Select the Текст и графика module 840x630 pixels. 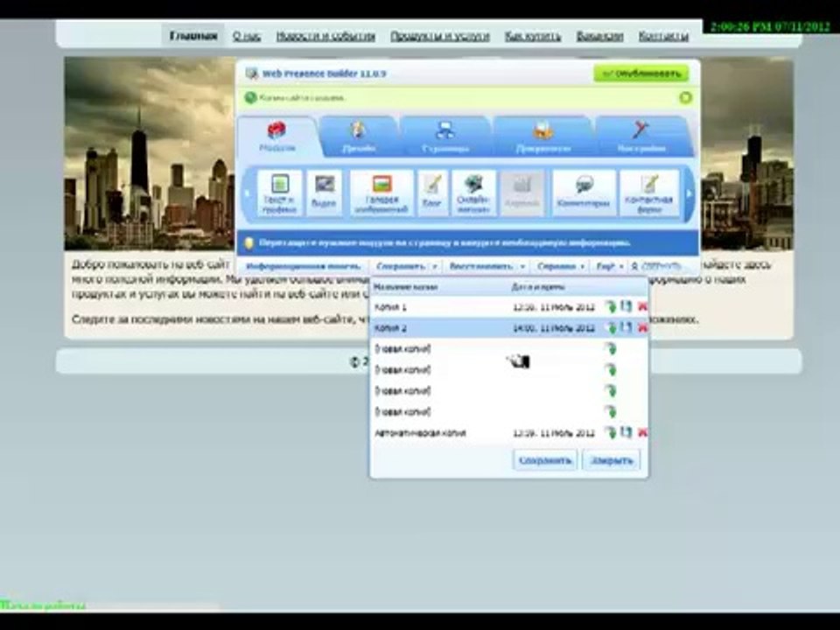click(280, 194)
